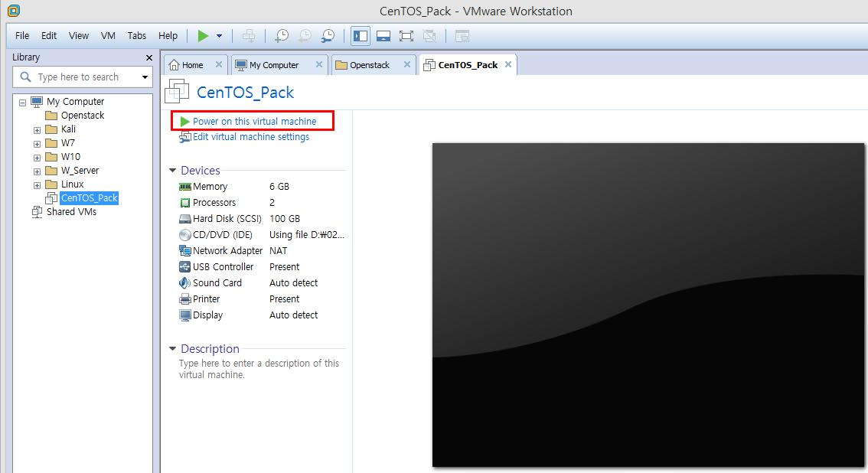Toggle the library sidebar view icon
868x473 pixels.
[x=361, y=36]
